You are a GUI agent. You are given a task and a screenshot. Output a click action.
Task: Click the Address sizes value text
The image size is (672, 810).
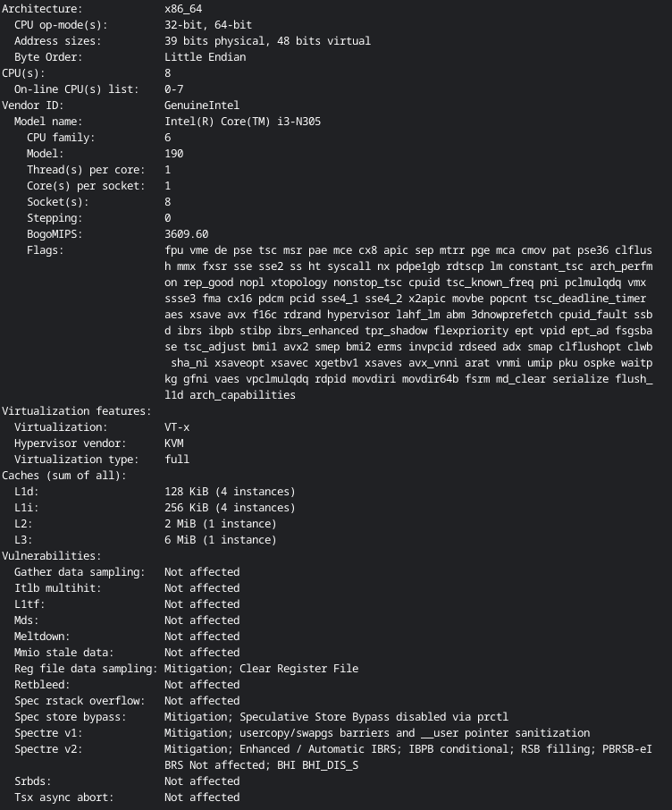coord(267,41)
